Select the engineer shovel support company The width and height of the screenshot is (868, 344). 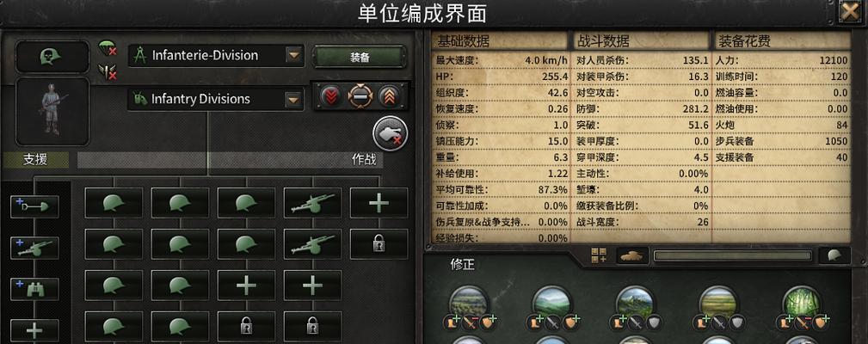click(34, 206)
